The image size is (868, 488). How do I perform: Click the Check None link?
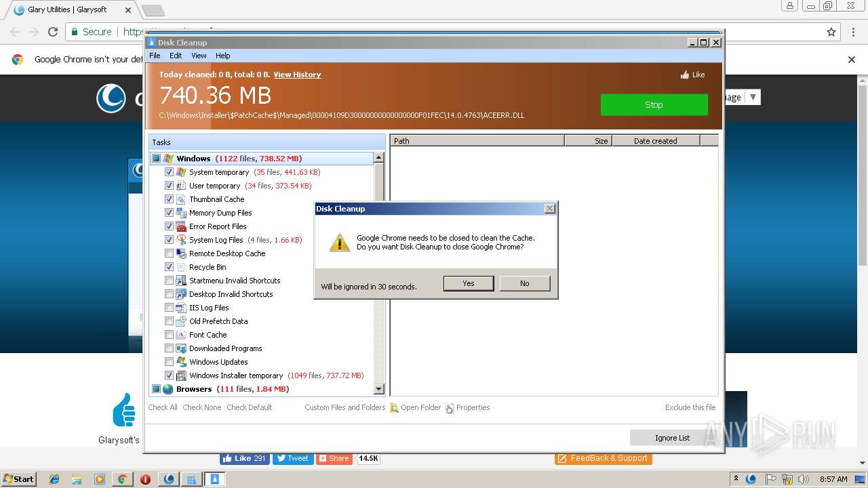point(202,407)
